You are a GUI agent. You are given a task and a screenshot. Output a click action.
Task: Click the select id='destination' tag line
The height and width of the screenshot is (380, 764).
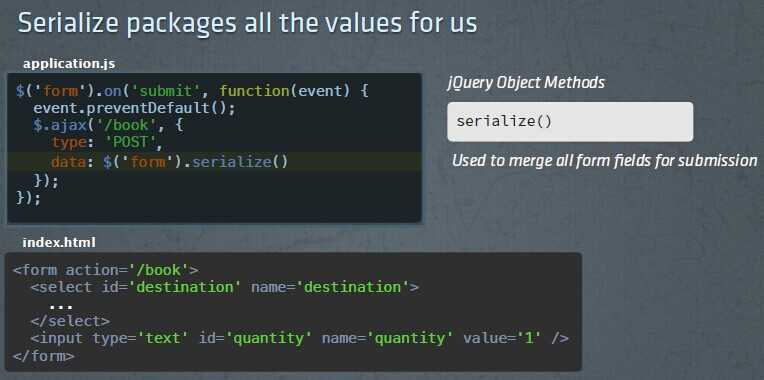tap(225, 287)
